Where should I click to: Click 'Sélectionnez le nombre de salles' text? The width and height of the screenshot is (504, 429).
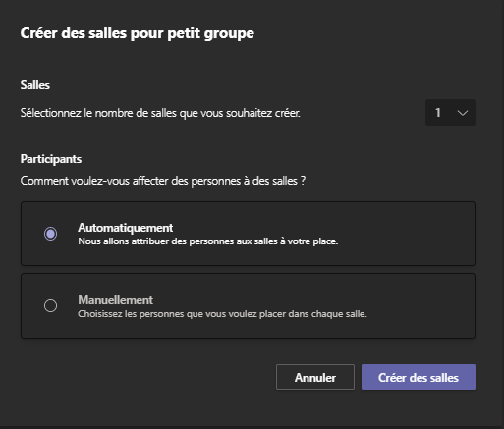point(160,113)
